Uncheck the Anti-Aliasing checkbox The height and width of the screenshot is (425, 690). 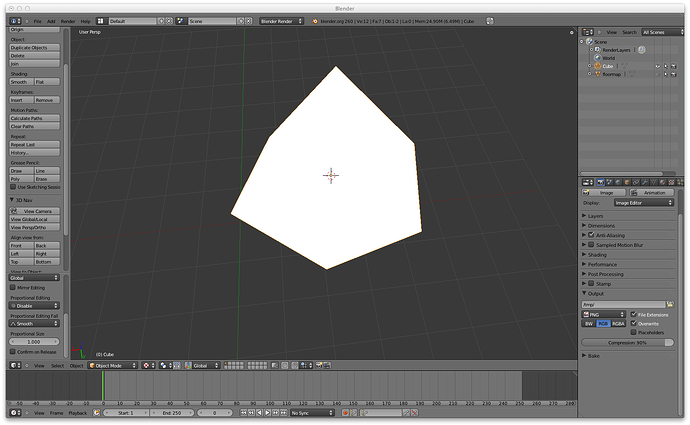[x=591, y=235]
